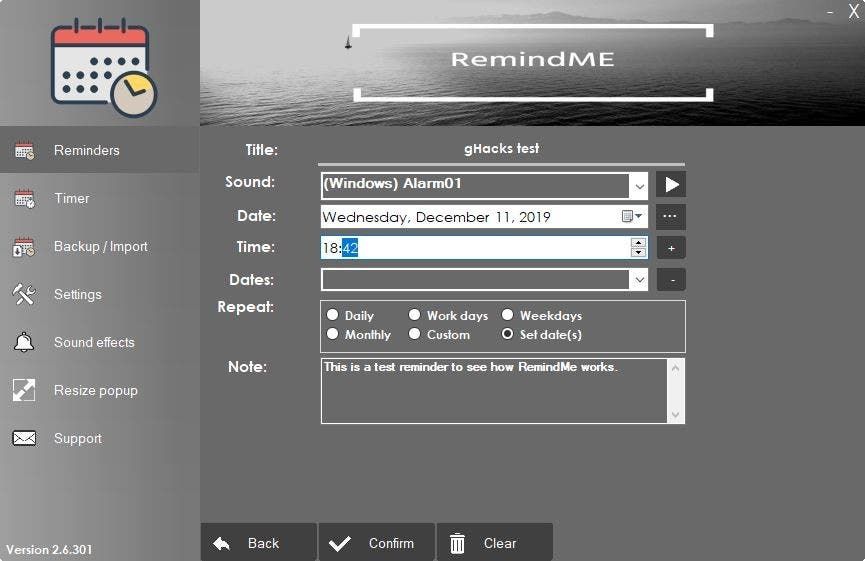This screenshot has height=561, width=865.
Task: Go to Backup / Import
Action: tap(99, 246)
